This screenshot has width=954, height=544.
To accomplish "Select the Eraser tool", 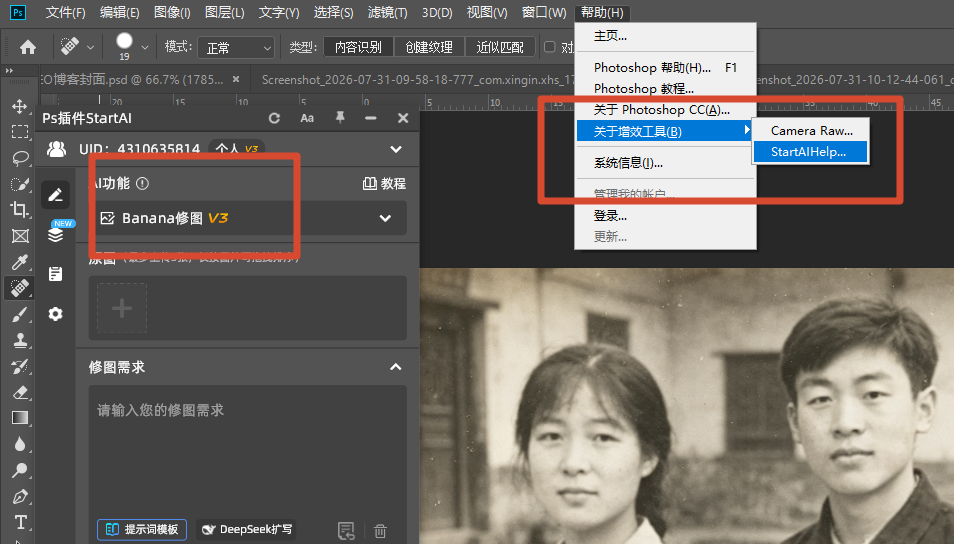I will tap(19, 392).
